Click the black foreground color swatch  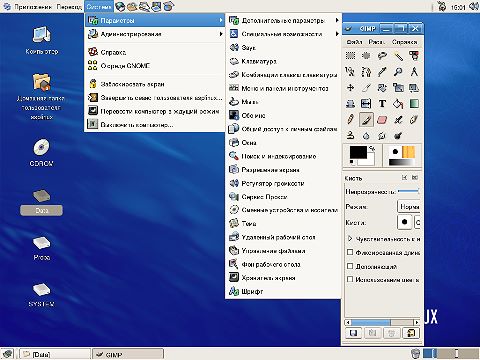pos(358,153)
